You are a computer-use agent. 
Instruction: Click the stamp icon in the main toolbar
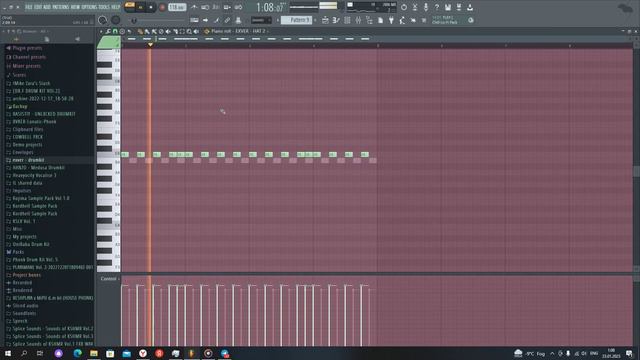(x=238, y=20)
